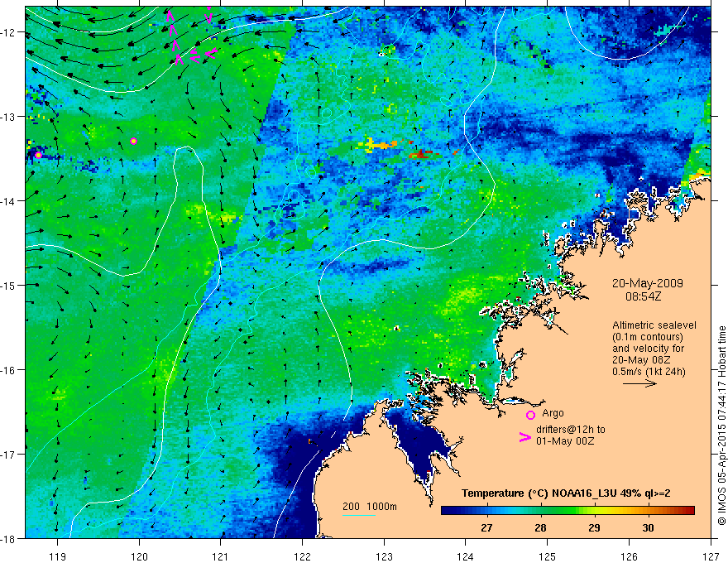This screenshot has height=563, width=728.
Task: Click longitude label 123
Action: coord(384,556)
